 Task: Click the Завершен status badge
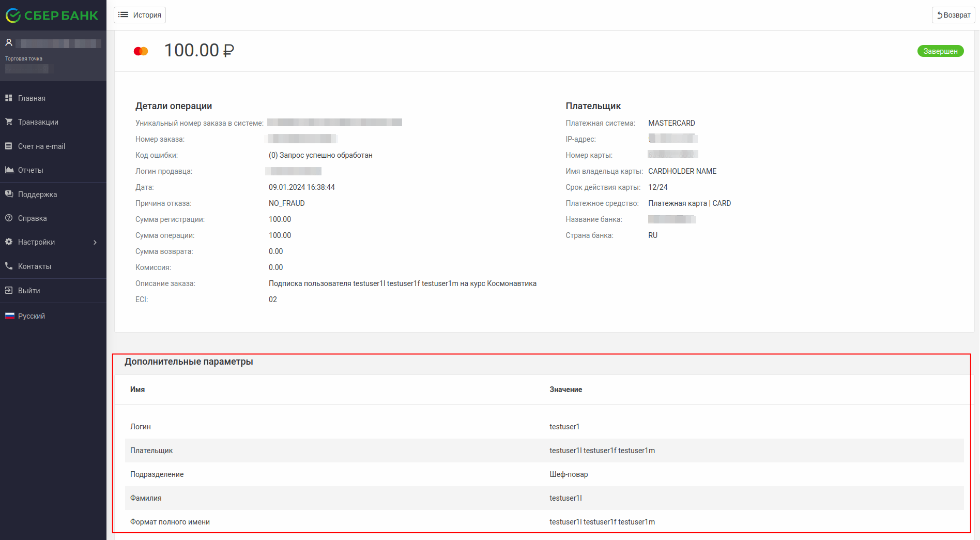click(x=940, y=51)
